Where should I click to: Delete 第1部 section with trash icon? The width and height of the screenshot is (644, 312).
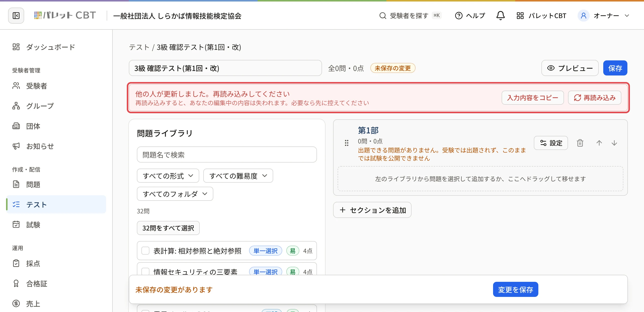(580, 143)
